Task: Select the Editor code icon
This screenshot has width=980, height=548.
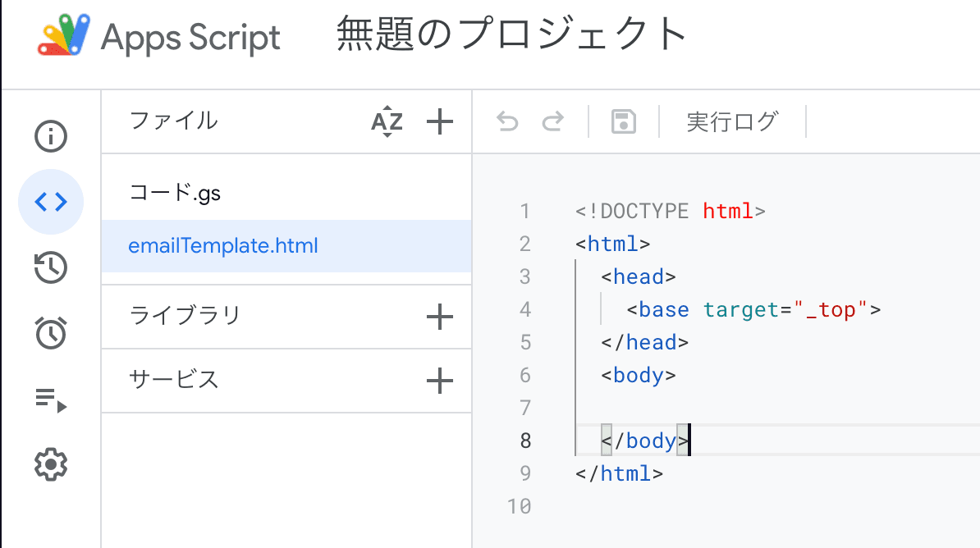Action: pos(51,202)
